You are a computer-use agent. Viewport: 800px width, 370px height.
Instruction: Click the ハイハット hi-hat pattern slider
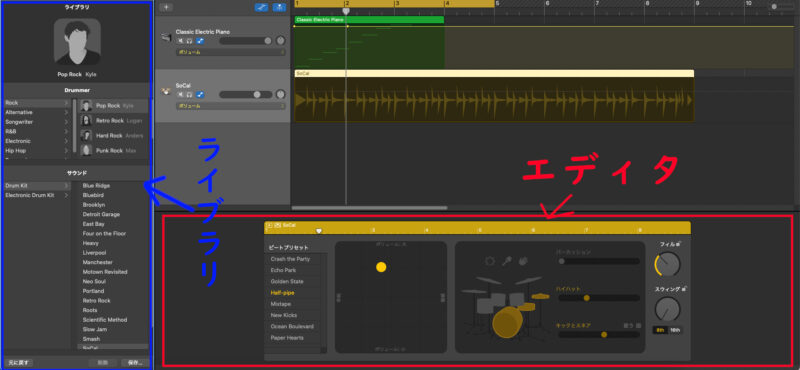pos(598,298)
